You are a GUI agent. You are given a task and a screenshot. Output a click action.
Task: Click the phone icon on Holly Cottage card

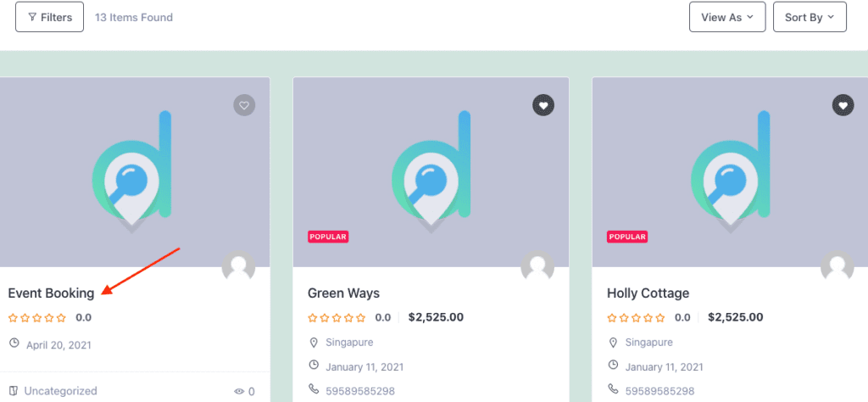click(613, 388)
